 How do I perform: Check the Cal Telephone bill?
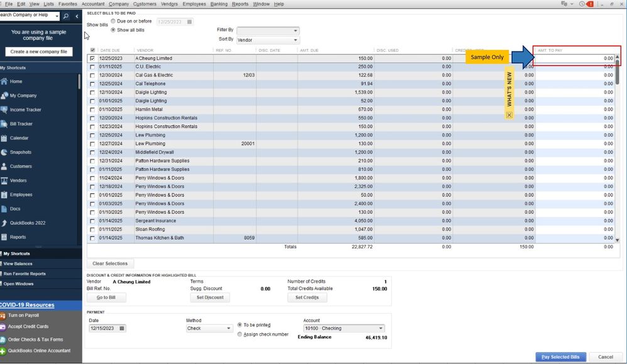92,84
